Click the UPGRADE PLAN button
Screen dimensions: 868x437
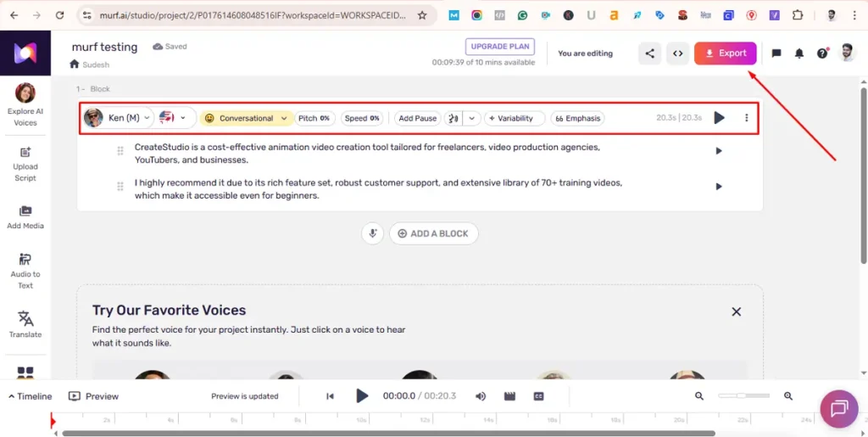(500, 47)
